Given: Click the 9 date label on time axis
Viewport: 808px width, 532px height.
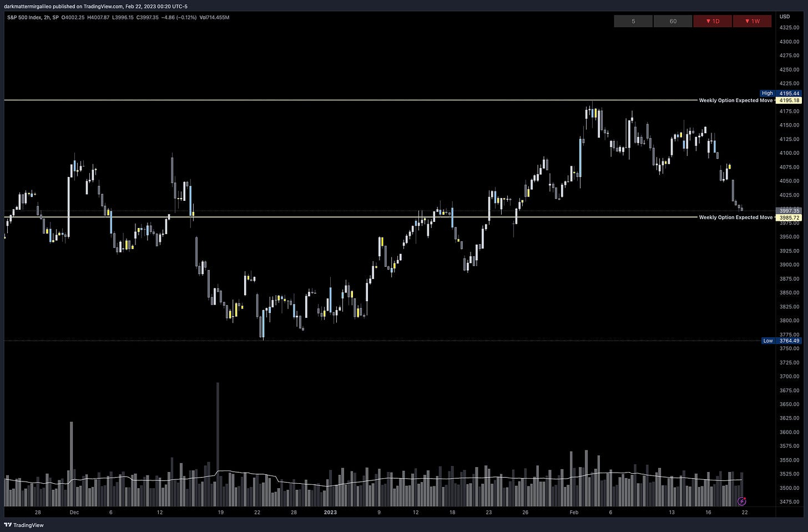Looking at the screenshot, I should pos(379,513).
